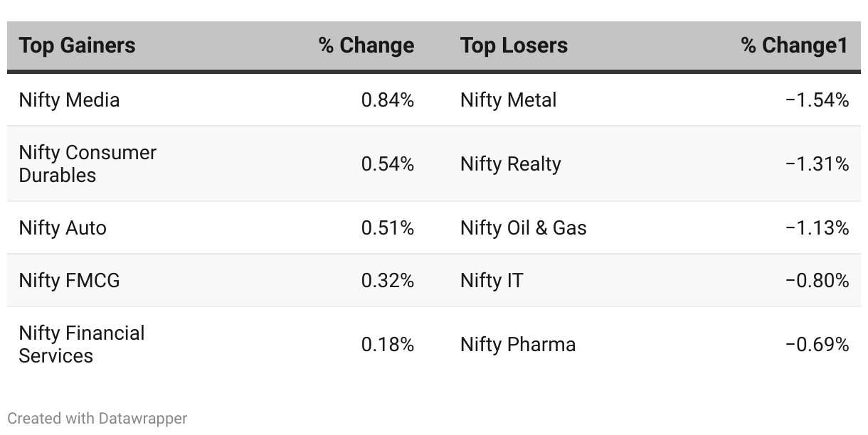868x435 pixels.
Task: Click the −1.54% loss value
Action: pos(817,100)
